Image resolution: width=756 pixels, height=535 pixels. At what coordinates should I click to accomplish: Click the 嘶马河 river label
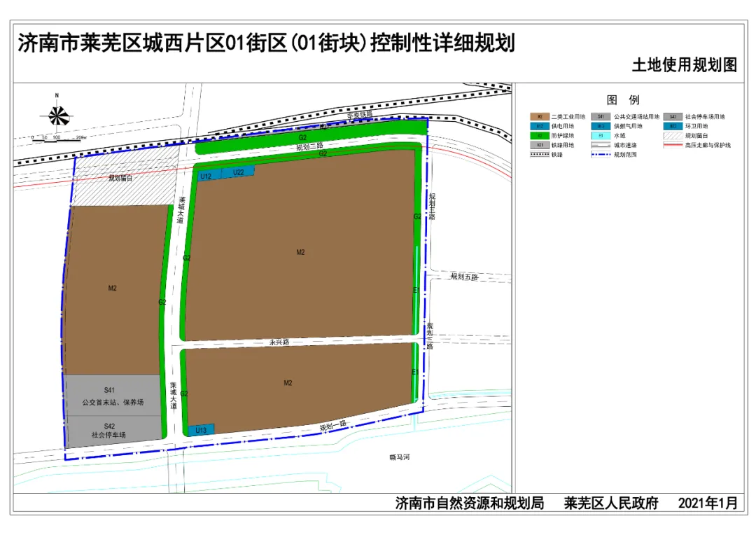click(400, 457)
